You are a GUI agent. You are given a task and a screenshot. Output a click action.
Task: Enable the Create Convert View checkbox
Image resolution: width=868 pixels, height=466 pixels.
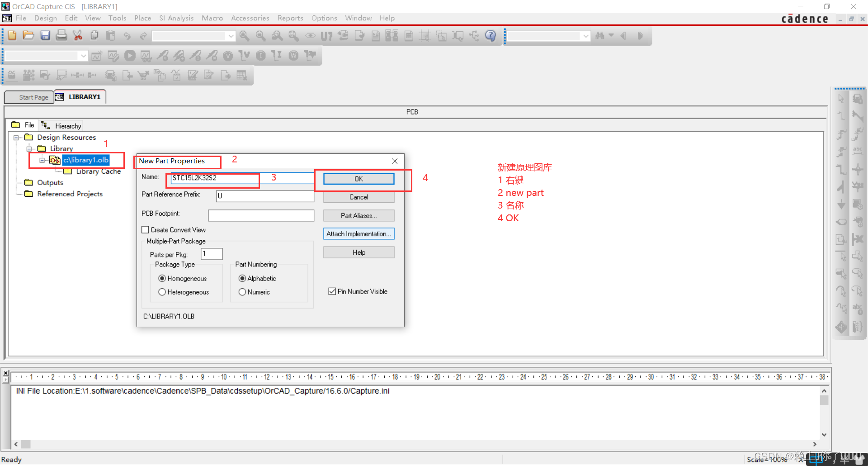pos(145,230)
